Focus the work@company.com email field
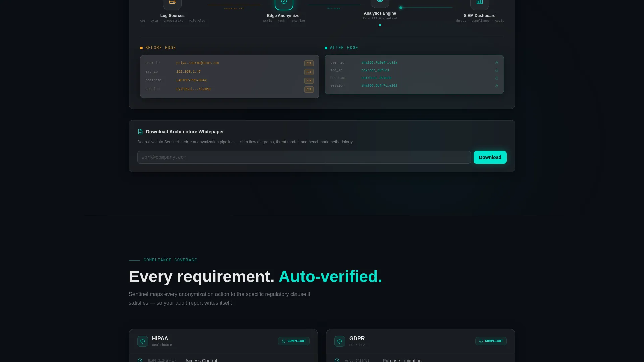 [304, 157]
